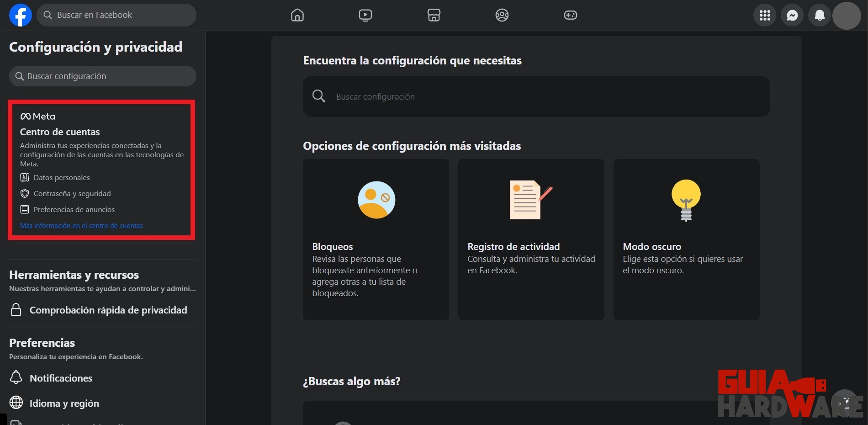Open the Messenger icon
Viewport: 868px width, 425px height.
pyautogui.click(x=792, y=15)
